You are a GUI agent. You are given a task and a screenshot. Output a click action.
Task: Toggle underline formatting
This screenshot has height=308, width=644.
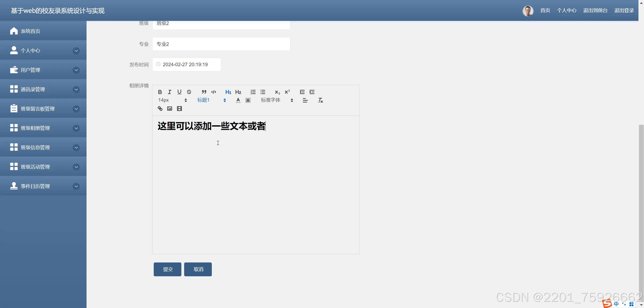179,92
